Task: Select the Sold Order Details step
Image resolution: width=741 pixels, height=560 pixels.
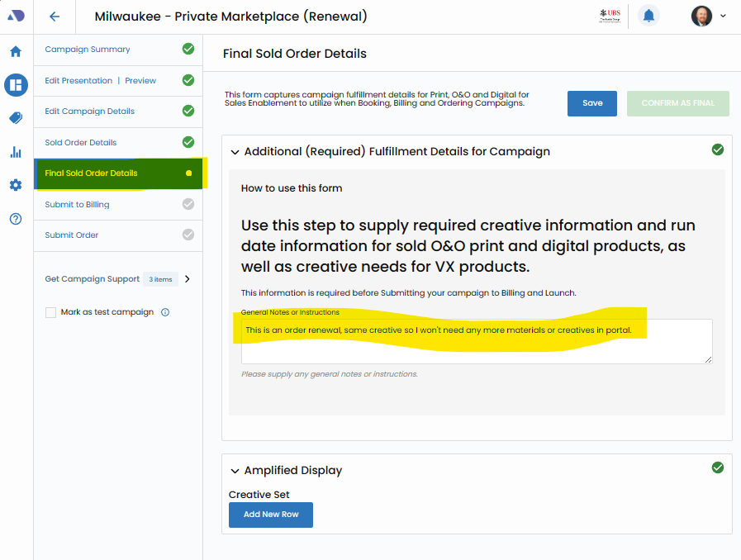Action: [81, 142]
